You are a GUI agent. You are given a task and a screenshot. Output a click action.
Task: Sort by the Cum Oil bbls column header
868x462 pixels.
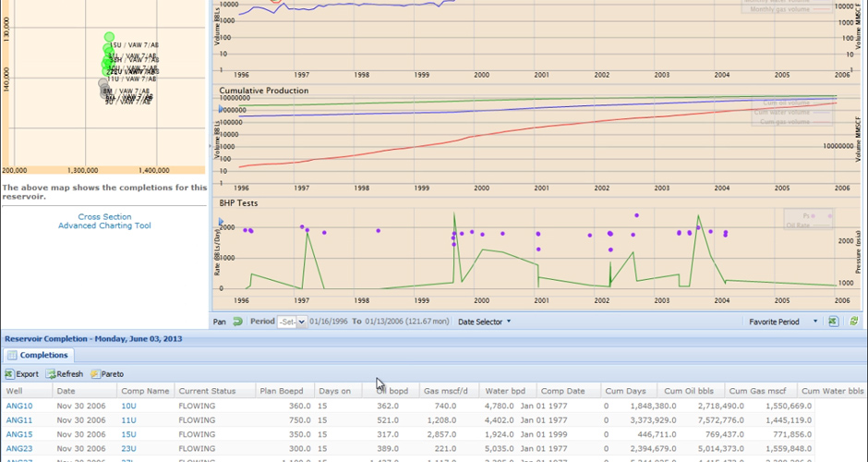[x=690, y=391]
